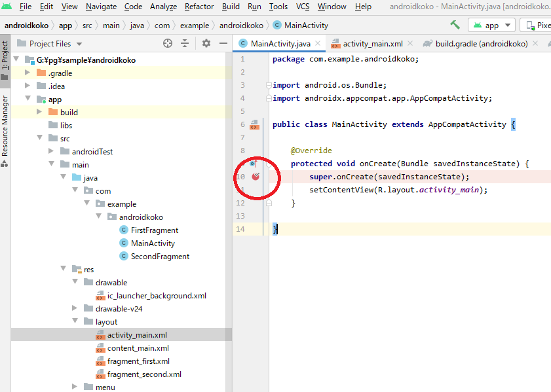Click the src breadcrumb in the navigation bar
Image resolution: width=551 pixels, height=392 pixels.
pos(87,26)
